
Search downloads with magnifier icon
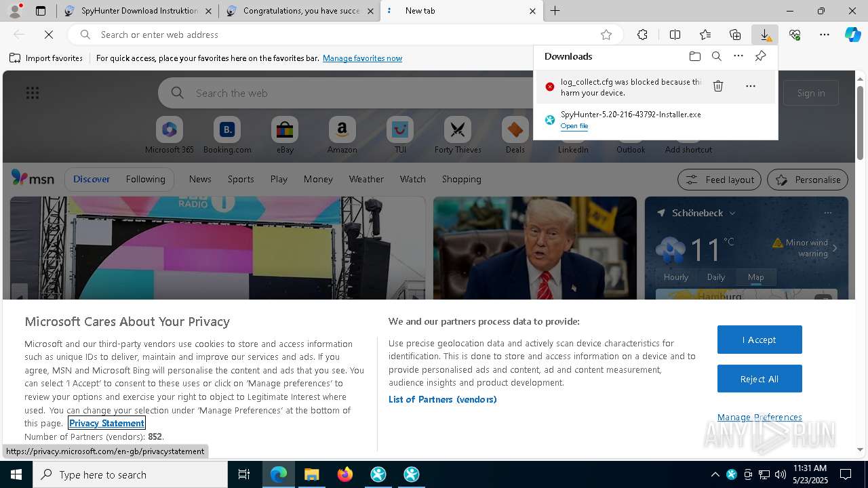pos(717,56)
